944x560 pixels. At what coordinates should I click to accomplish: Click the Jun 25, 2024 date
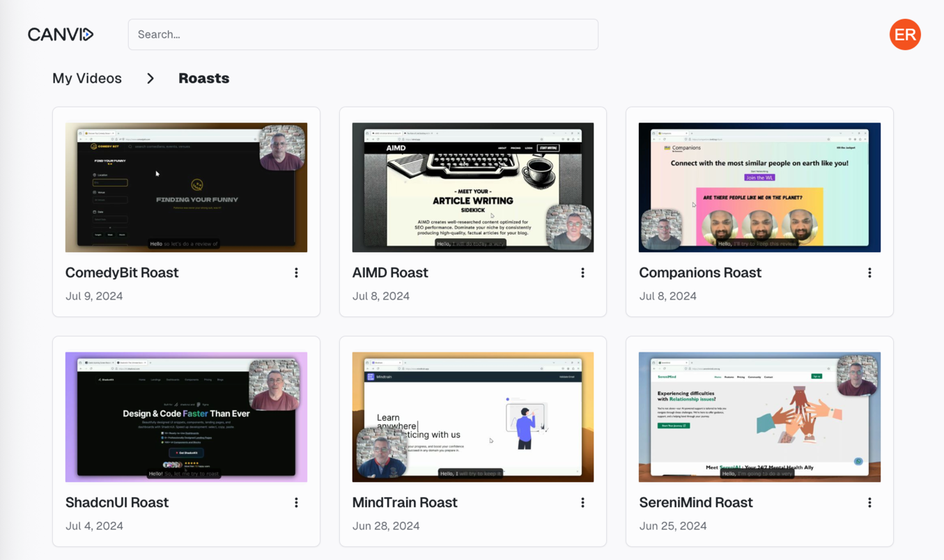tap(673, 526)
